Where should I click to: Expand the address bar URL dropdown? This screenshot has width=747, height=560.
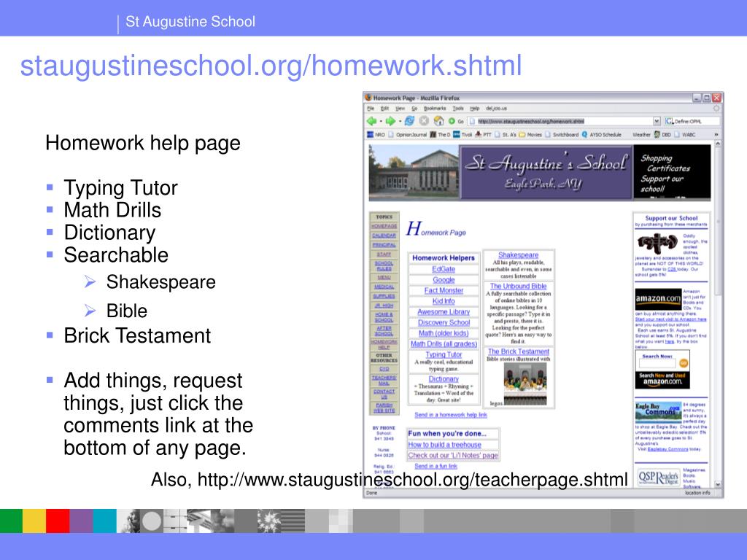(x=657, y=122)
